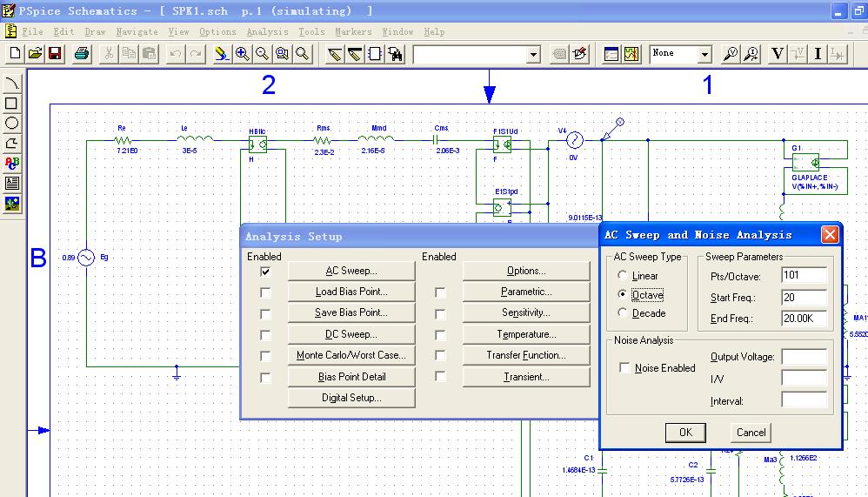The image size is (868, 497).
Task: Enable the Parametric checkbox
Action: tap(440, 292)
